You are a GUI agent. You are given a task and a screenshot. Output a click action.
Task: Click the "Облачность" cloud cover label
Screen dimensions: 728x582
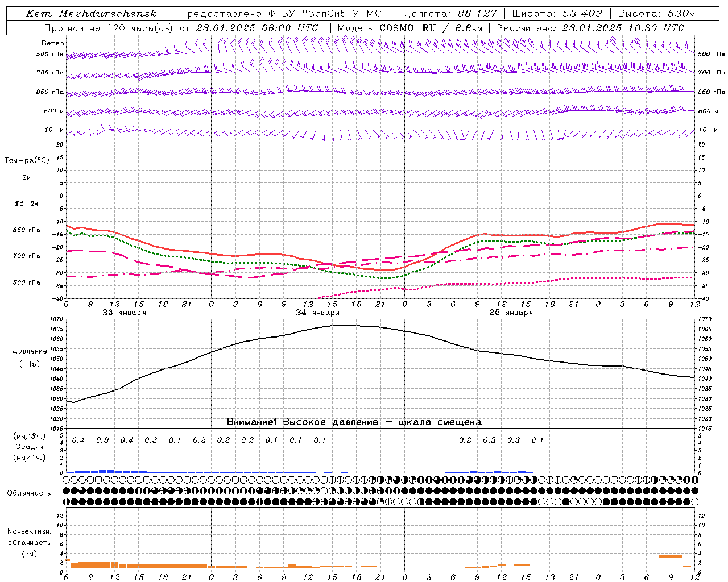(x=29, y=493)
